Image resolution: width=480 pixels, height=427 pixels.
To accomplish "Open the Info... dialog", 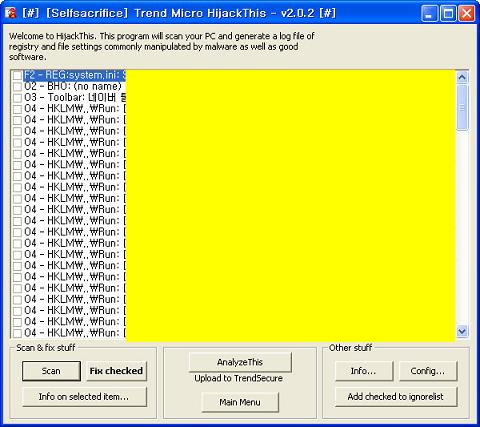I will pos(364,371).
